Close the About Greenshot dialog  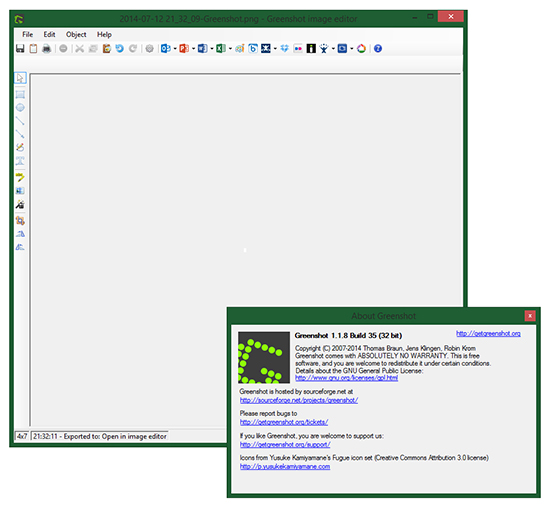click(x=530, y=316)
